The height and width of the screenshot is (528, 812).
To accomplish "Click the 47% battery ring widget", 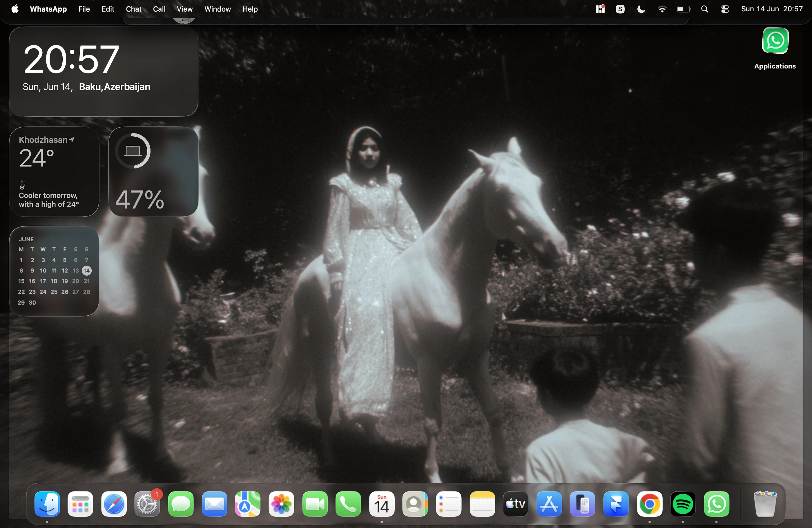I will click(x=153, y=172).
